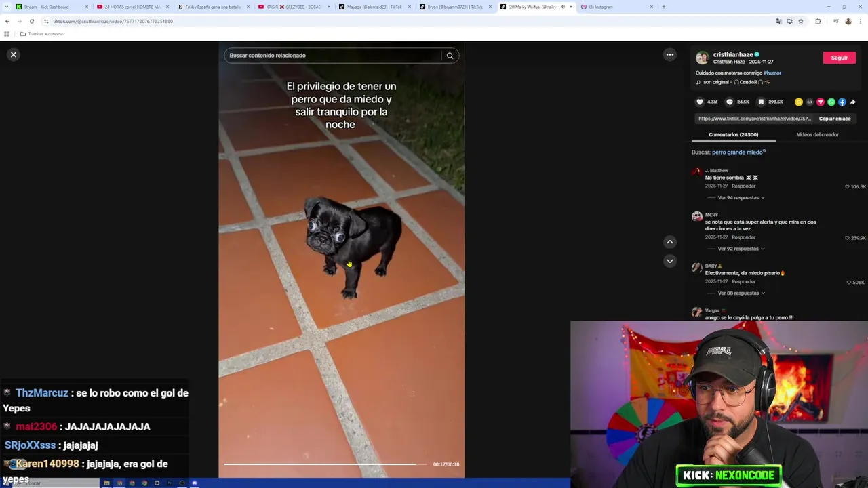Open the Vargas commenter avatar
This screenshot has height=488, width=868.
[x=697, y=312]
